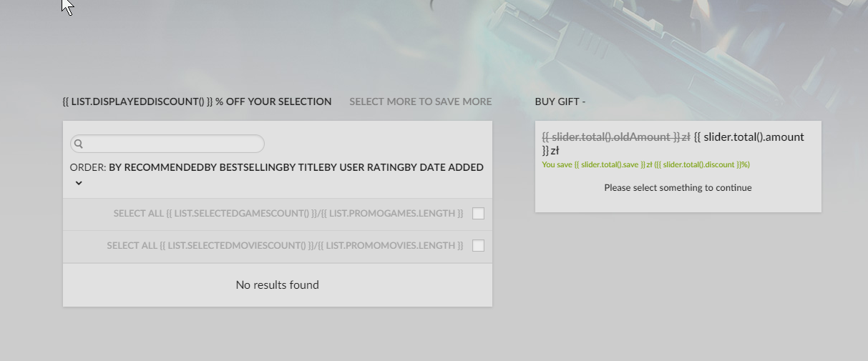The image size is (868, 361).
Task: Focus the search input field
Action: [172, 144]
